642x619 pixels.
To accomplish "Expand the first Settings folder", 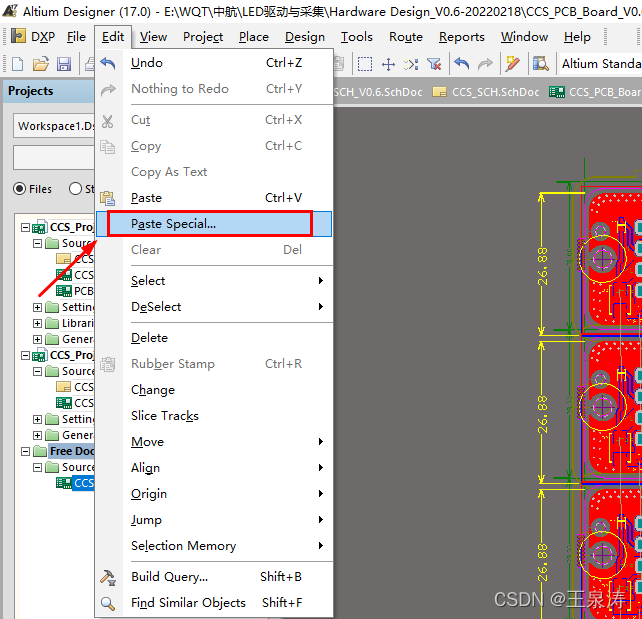I will [37, 307].
